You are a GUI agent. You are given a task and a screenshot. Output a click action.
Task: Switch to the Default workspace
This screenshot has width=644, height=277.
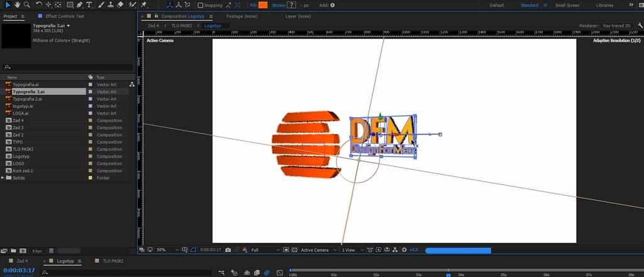tap(497, 5)
